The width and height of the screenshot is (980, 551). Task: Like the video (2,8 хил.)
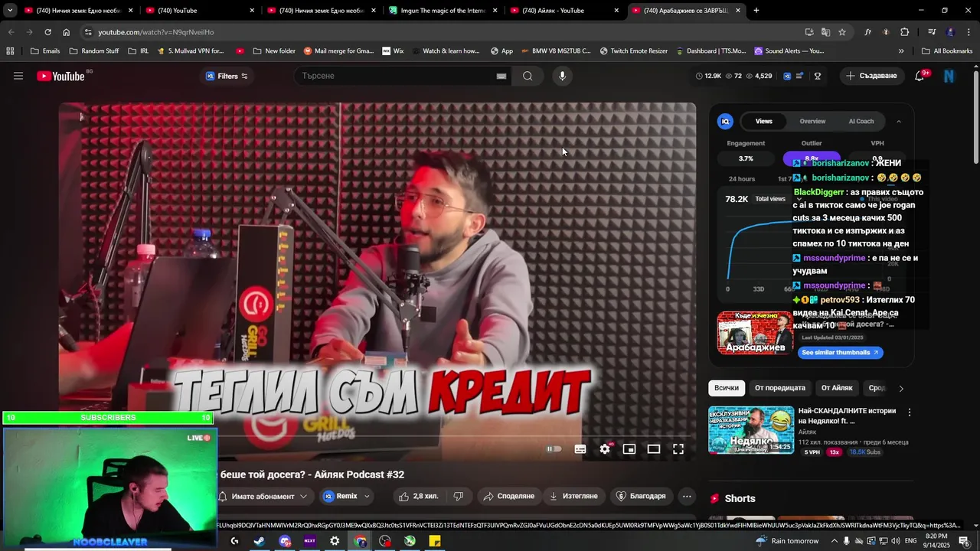[x=419, y=496]
